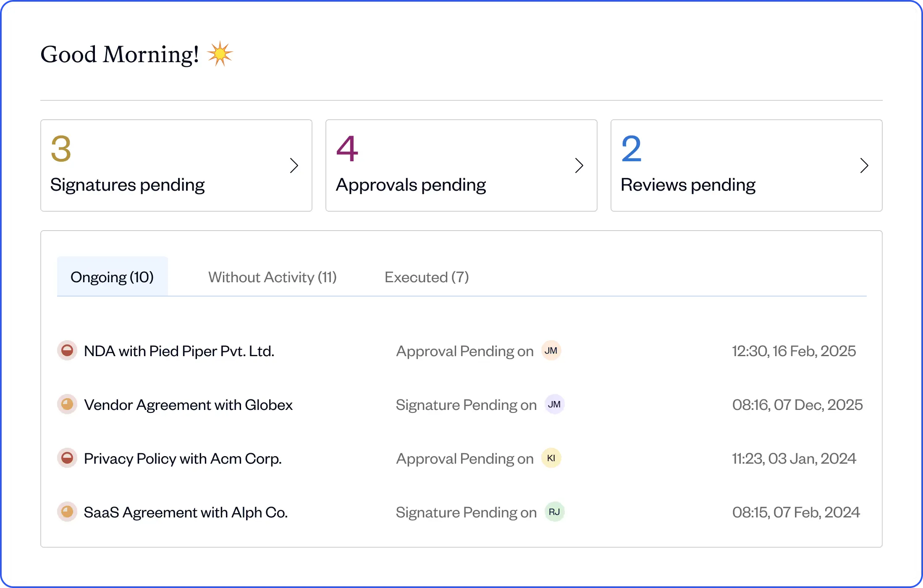The image size is (923, 588).
Task: Select the pending status icon for Vendor Agreement with Globex
Action: coord(67,404)
